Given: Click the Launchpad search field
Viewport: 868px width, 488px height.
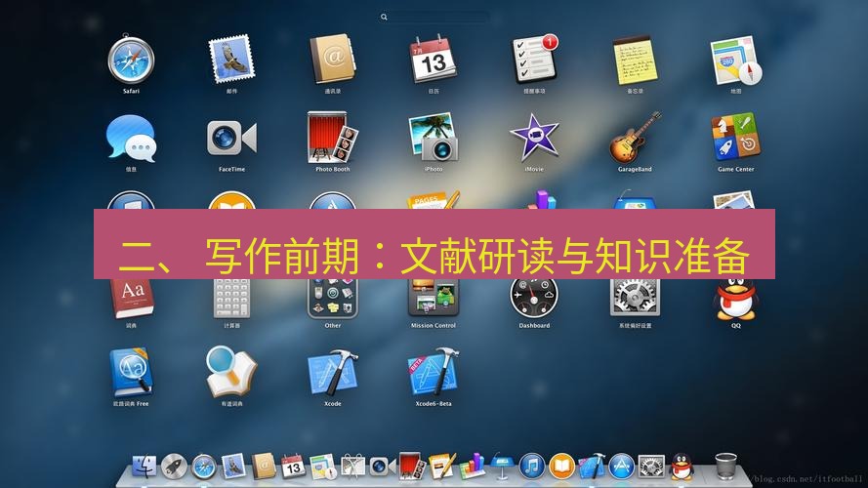Looking at the screenshot, I should tap(434, 18).
